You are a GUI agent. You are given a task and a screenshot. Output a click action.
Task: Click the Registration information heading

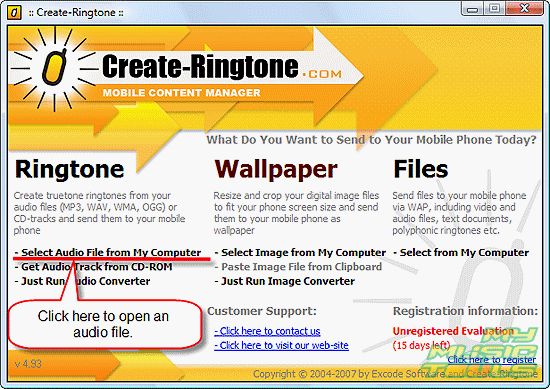click(465, 311)
